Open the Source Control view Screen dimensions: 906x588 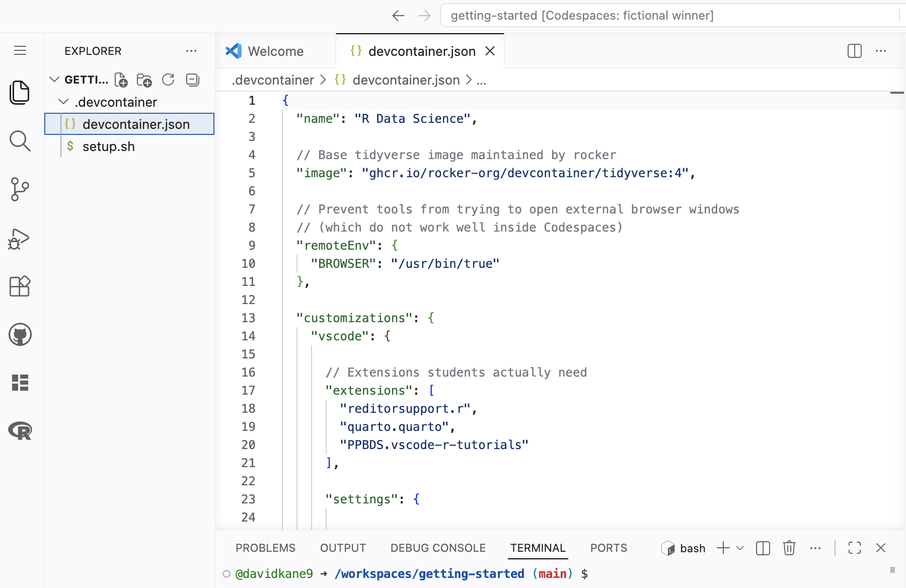[x=20, y=189]
